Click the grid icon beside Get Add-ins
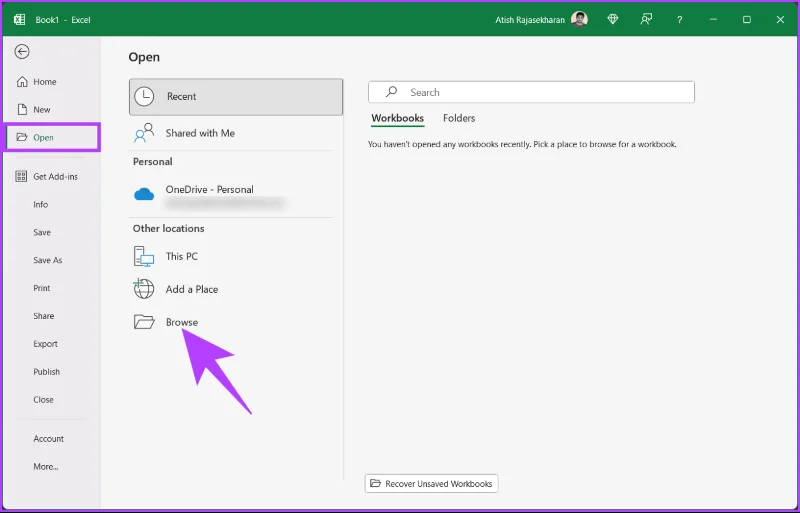 (x=21, y=177)
